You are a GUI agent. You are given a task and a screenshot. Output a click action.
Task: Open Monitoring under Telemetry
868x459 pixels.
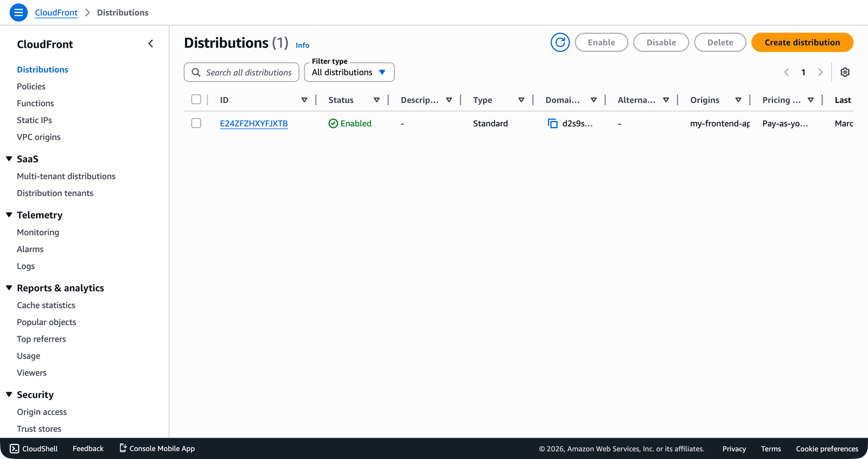(x=38, y=232)
